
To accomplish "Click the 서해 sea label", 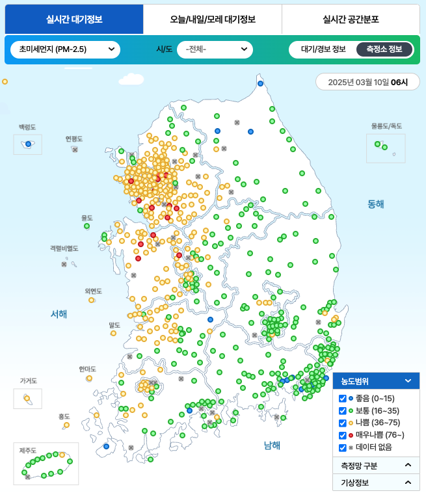I will (59, 314).
